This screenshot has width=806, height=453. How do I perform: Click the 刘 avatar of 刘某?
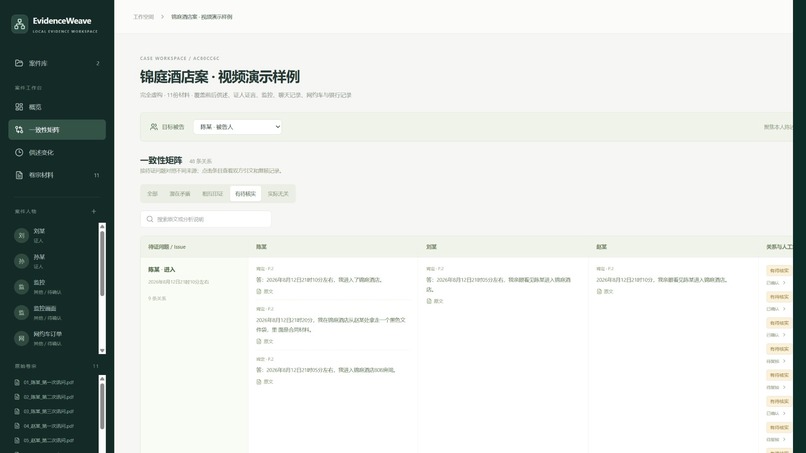(x=21, y=235)
